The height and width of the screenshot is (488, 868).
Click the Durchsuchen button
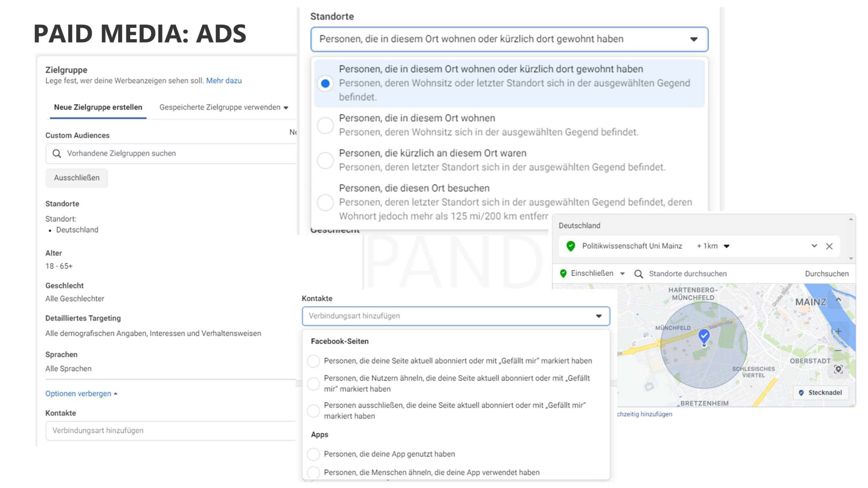(827, 274)
